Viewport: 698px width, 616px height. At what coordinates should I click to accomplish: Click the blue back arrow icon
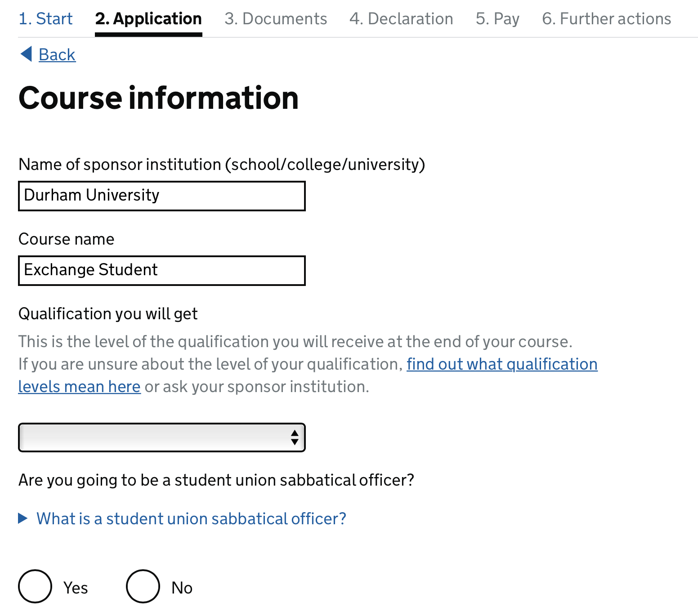point(26,54)
